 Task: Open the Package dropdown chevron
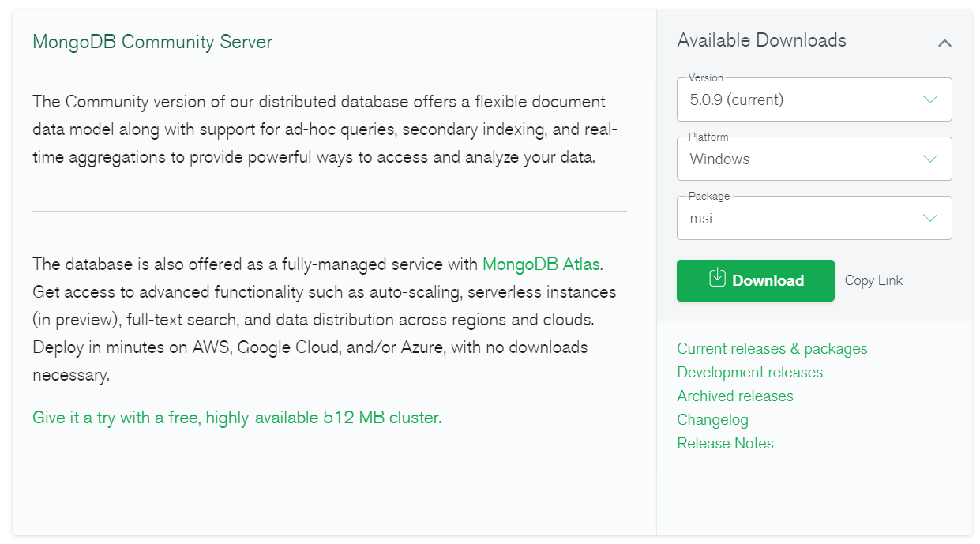coord(930,217)
